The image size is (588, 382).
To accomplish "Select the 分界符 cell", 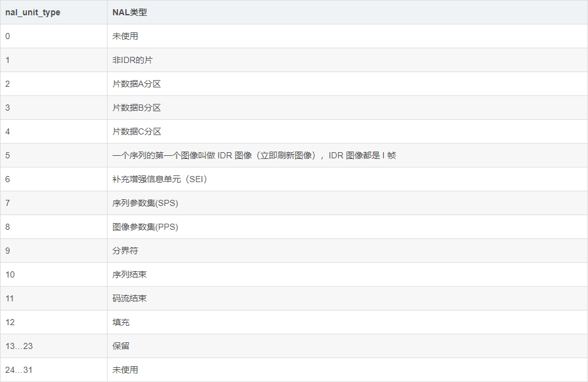I will [x=348, y=251].
